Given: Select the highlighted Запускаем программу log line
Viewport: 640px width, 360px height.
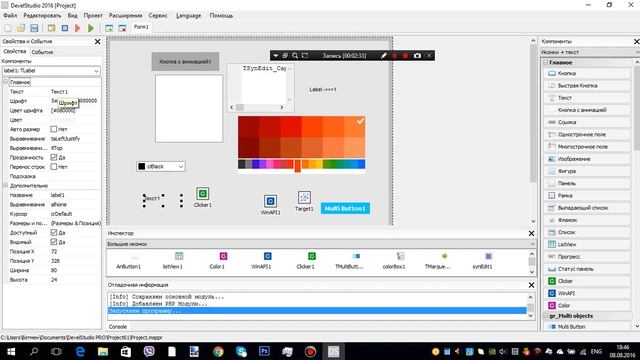Looking at the screenshot, I should pyautogui.click(x=317, y=311).
